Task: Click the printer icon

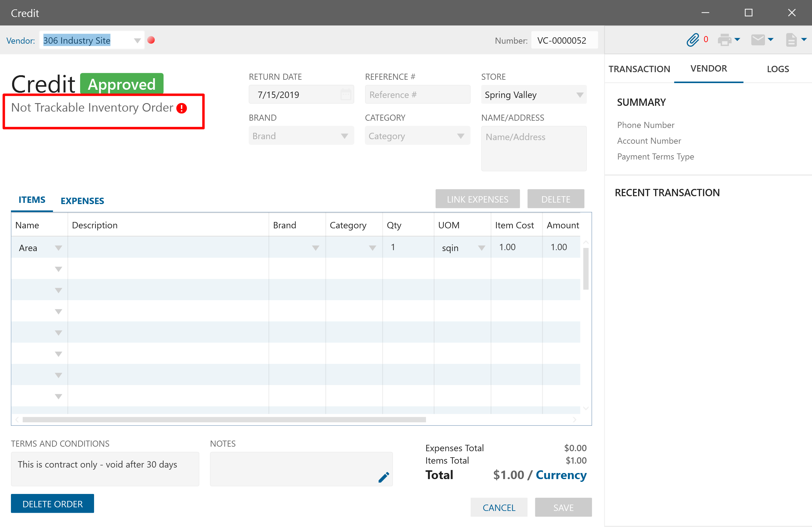Action: click(724, 40)
